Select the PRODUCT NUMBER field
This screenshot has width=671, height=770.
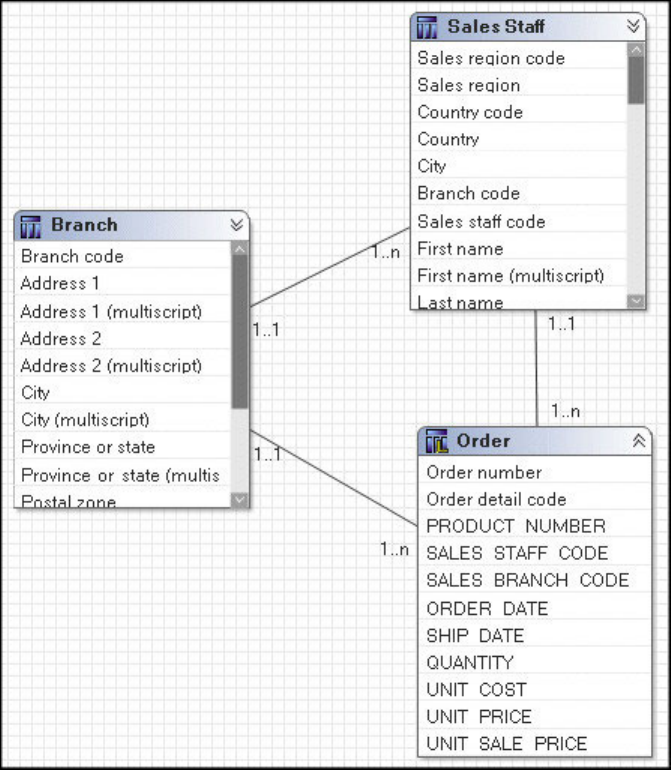point(515,526)
